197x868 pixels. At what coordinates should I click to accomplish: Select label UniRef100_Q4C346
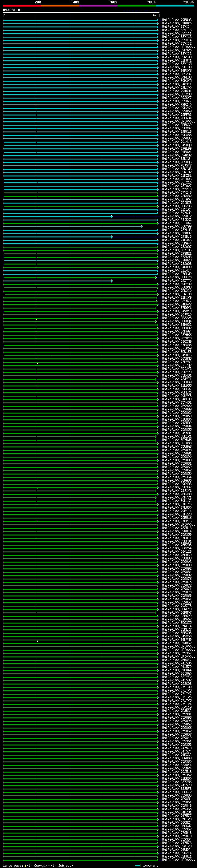[177, 240]
